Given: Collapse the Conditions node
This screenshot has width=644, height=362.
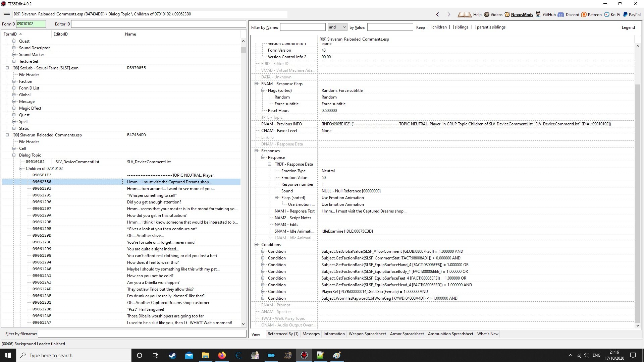Looking at the screenshot, I should 256,245.
